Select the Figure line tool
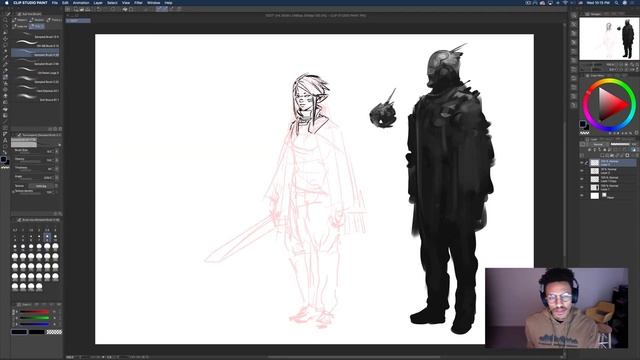This screenshot has width=640, height=360. coord(5,121)
